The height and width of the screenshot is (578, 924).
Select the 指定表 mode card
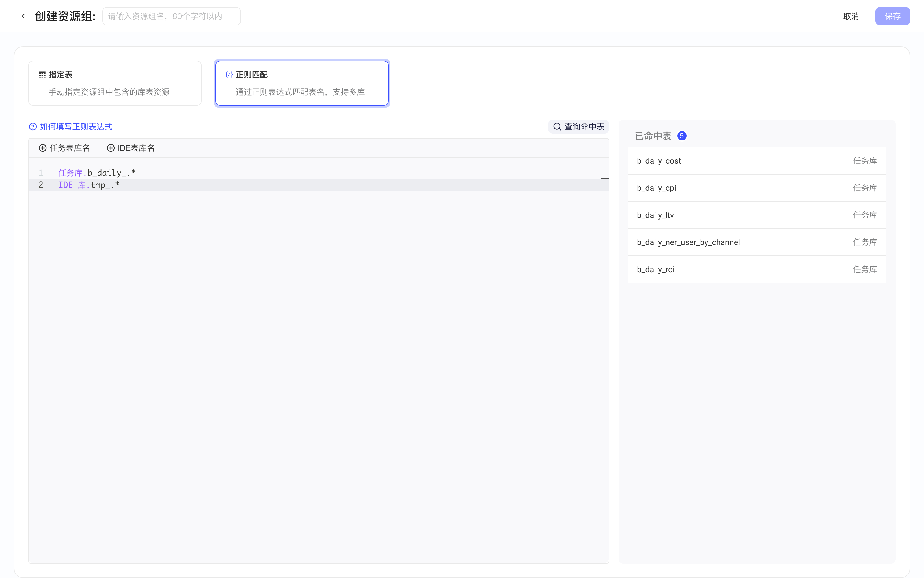tap(115, 83)
